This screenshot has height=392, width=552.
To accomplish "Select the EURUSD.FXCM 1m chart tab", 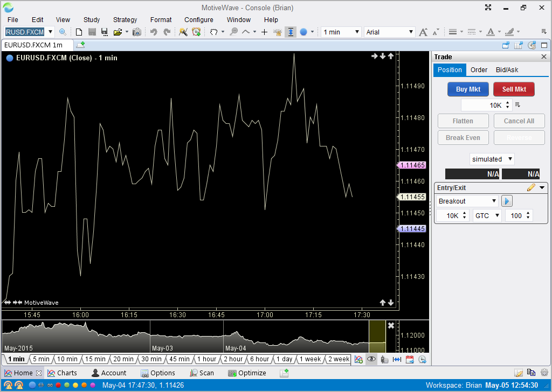I will (37, 45).
